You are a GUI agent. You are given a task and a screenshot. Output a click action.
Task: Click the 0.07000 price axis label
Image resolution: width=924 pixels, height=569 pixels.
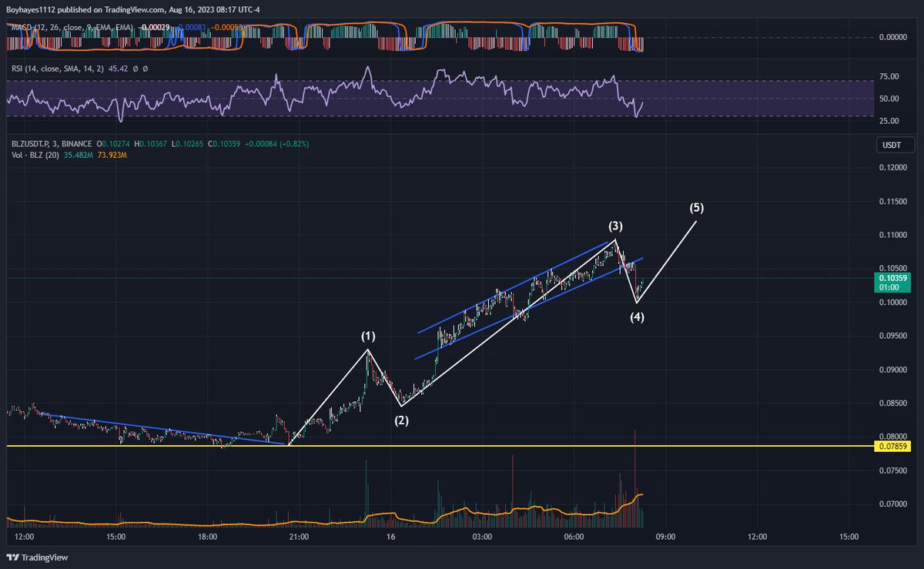892,504
